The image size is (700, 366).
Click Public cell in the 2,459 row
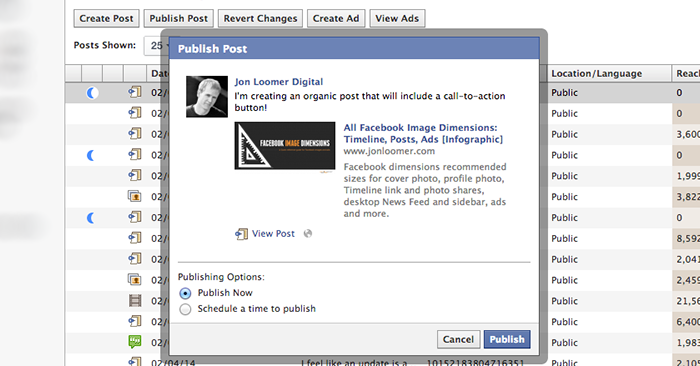[564, 280]
